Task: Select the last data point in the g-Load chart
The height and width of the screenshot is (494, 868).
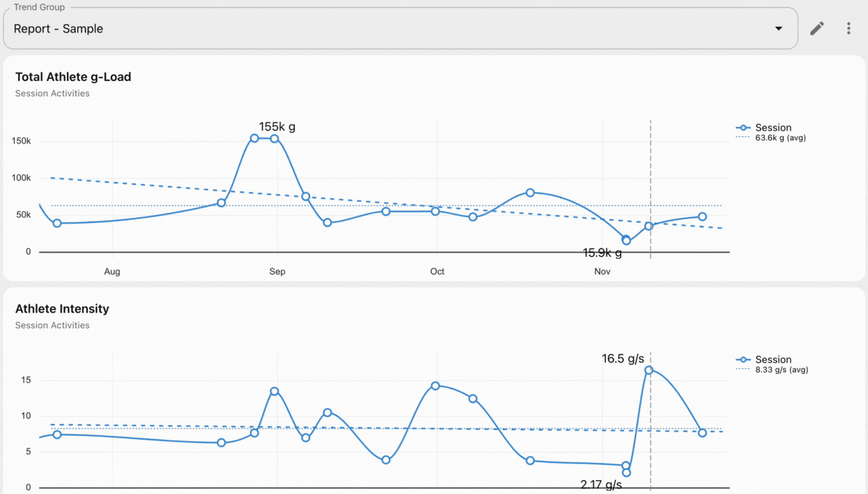Action: click(702, 217)
